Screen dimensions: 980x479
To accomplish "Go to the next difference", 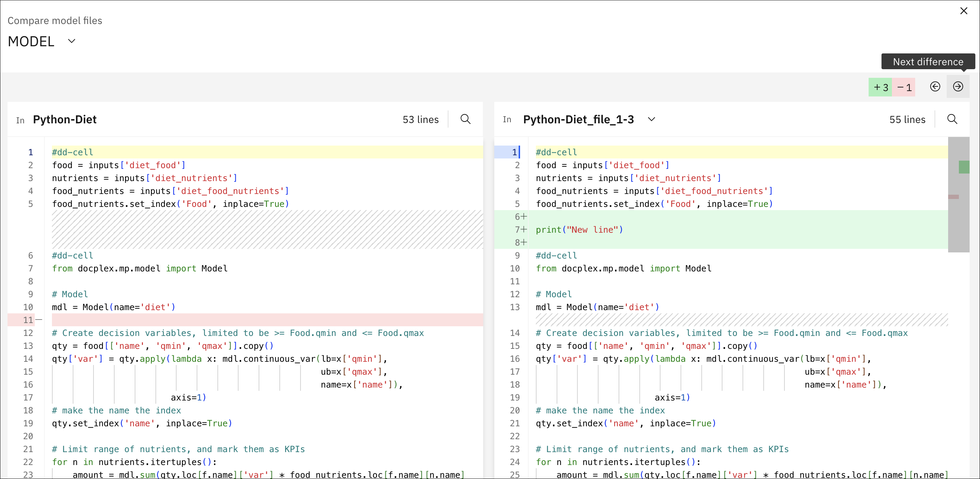I will [957, 87].
